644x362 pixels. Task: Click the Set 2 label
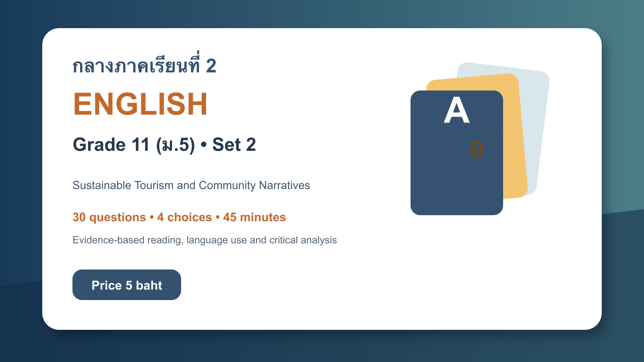(x=234, y=145)
